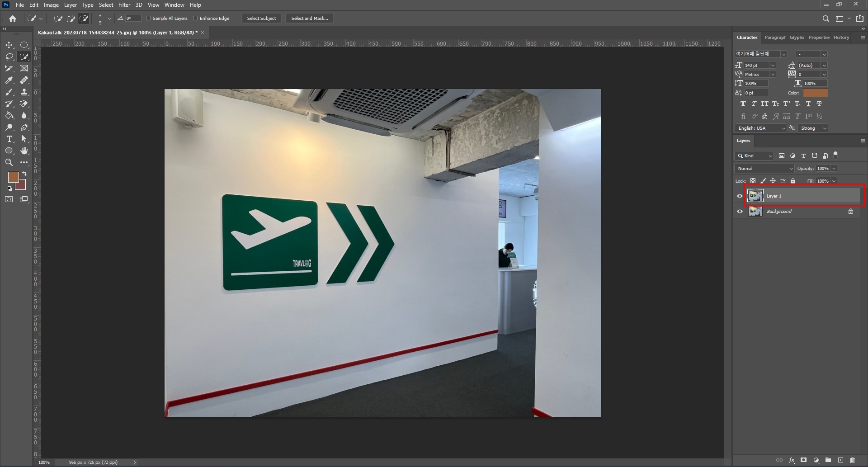Screen dimensions: 868x467
Task: Toggle Faux Italic text style
Action: coord(754,104)
